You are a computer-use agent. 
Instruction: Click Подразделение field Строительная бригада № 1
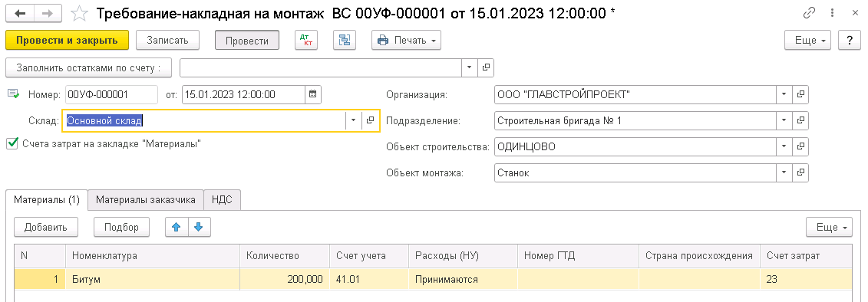(x=635, y=120)
